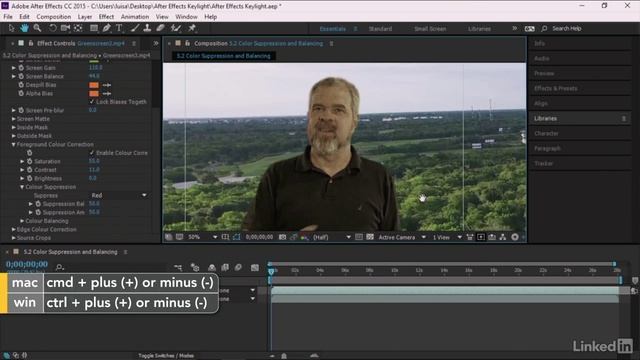The width and height of the screenshot is (640, 360).
Task: Expand the Inside Mask group
Action: click(x=14, y=127)
